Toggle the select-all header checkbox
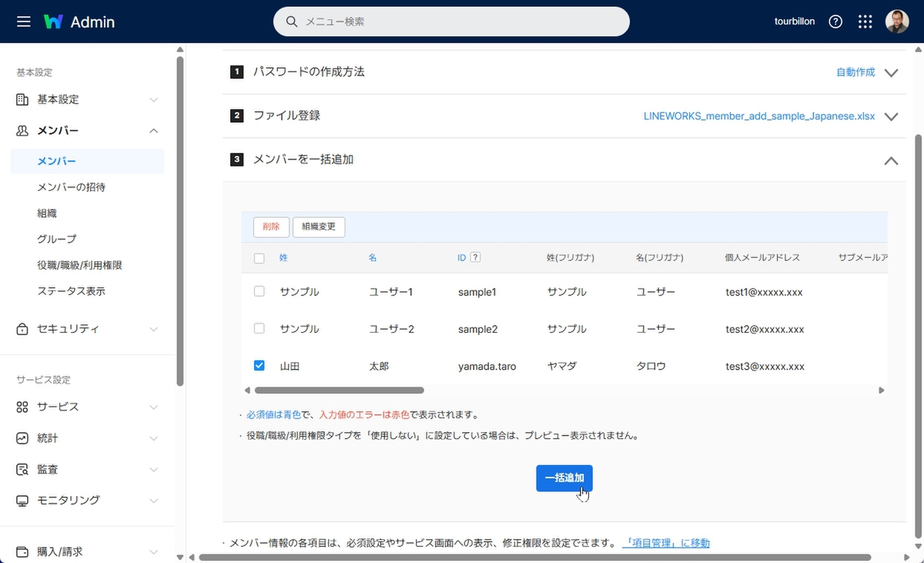 259,258
